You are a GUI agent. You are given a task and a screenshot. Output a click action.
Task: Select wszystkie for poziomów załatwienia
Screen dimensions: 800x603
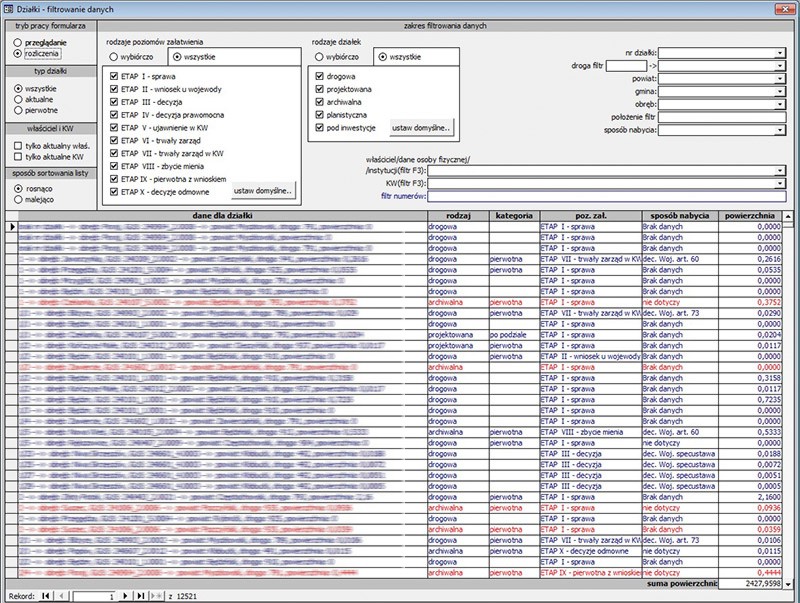pyautogui.click(x=177, y=57)
